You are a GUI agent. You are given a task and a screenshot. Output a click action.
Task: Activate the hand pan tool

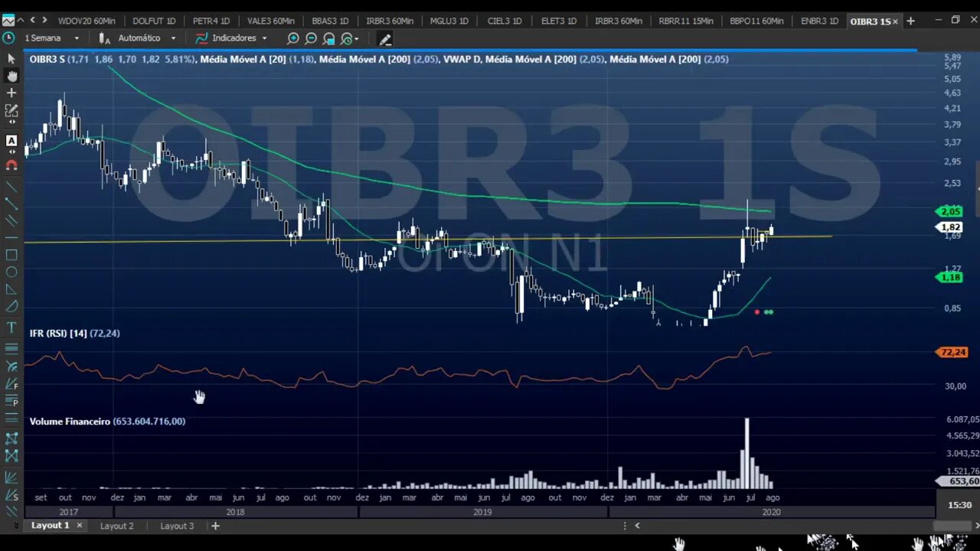(11, 76)
